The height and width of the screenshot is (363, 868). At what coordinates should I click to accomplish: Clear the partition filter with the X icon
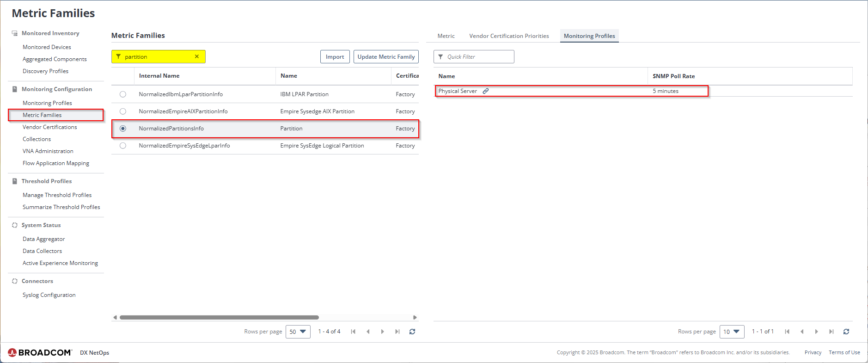pos(196,56)
